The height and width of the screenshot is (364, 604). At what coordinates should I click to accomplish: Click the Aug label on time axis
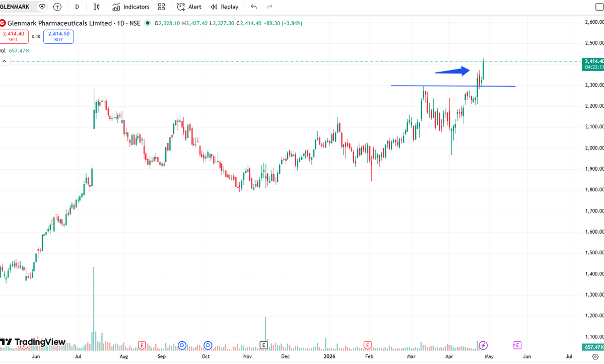(123, 356)
